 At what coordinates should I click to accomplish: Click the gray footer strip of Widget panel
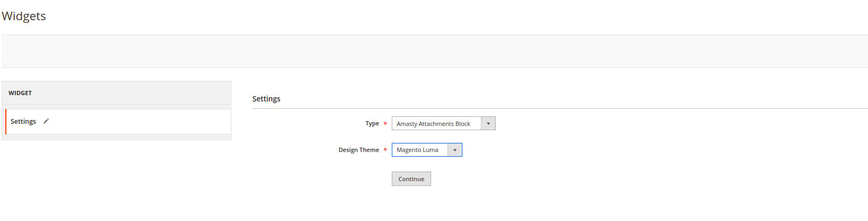pos(116,137)
